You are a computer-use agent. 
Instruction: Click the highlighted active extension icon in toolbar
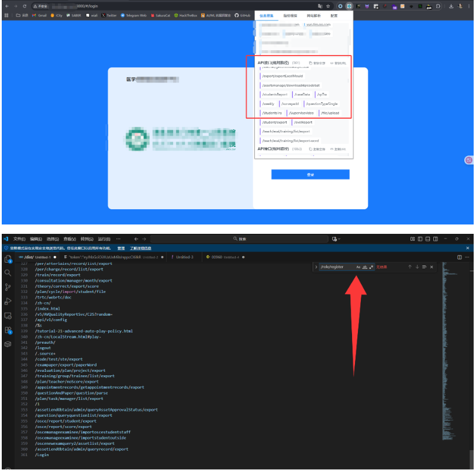point(349,6)
